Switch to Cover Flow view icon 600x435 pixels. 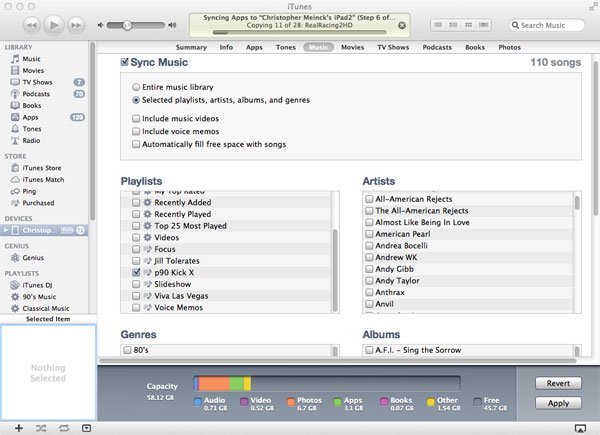(x=483, y=25)
